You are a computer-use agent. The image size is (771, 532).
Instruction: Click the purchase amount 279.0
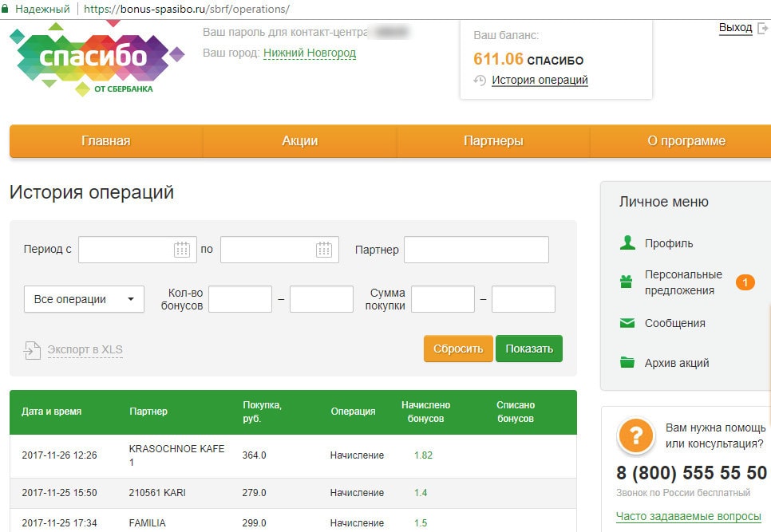tap(255, 493)
